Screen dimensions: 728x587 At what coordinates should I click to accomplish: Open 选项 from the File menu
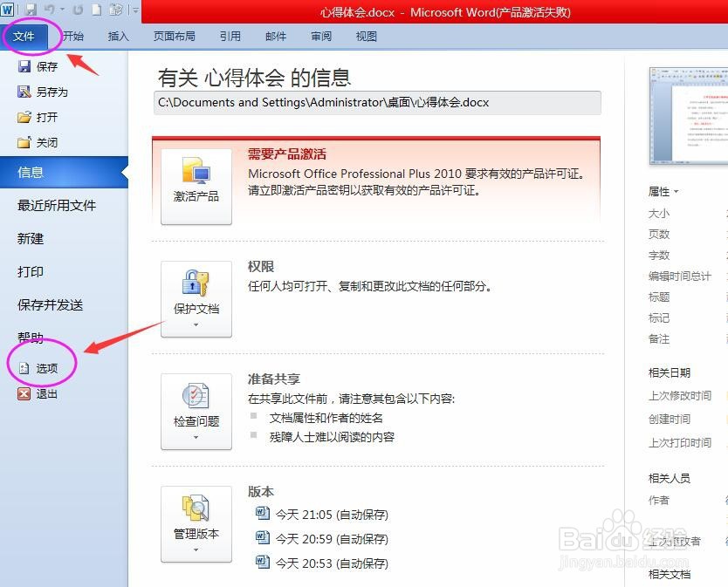[x=44, y=366]
